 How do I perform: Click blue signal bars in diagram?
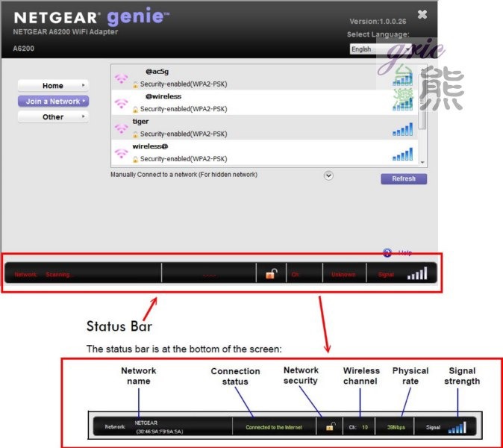click(457, 428)
